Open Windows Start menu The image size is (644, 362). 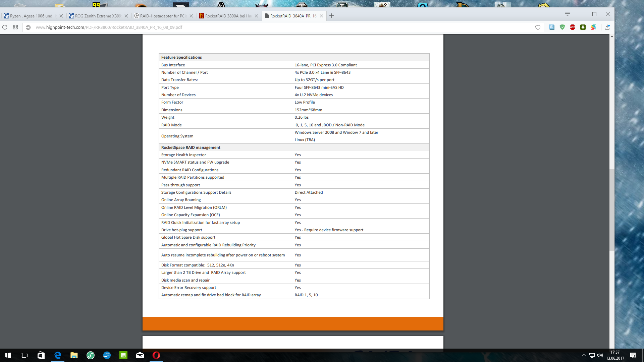[x=8, y=355]
